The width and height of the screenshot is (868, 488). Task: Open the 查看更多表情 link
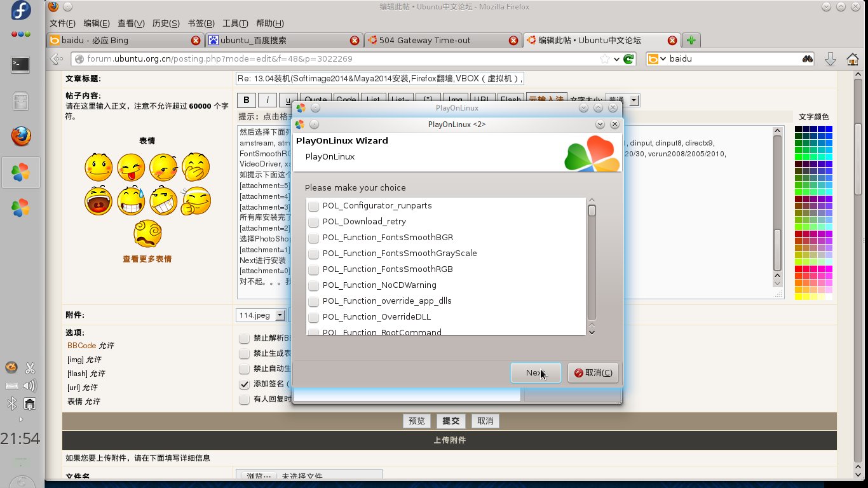[x=147, y=259]
